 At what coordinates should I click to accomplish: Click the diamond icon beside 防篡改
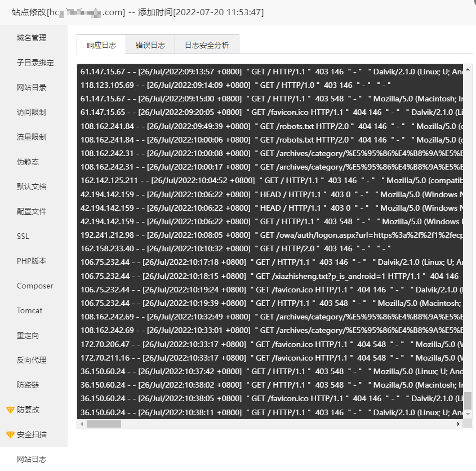tap(10, 410)
